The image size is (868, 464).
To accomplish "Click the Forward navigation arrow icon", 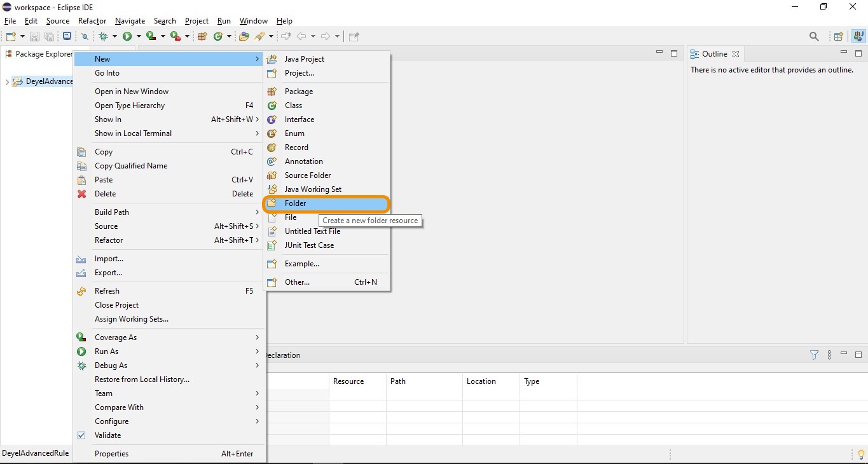I will tap(326, 36).
